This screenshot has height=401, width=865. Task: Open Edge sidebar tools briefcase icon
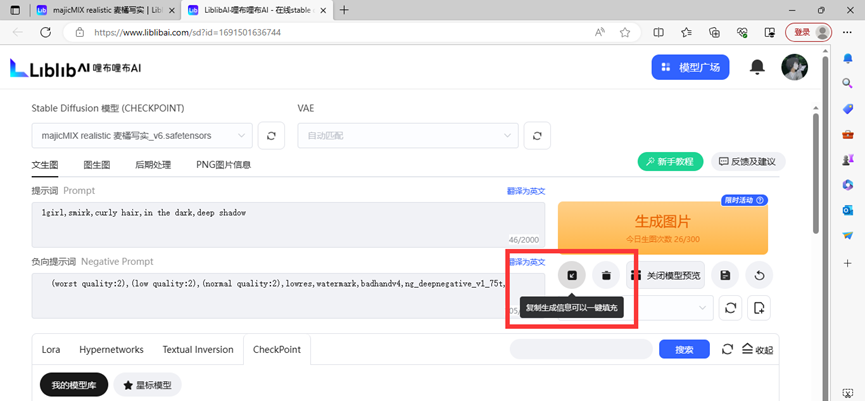[x=847, y=135]
